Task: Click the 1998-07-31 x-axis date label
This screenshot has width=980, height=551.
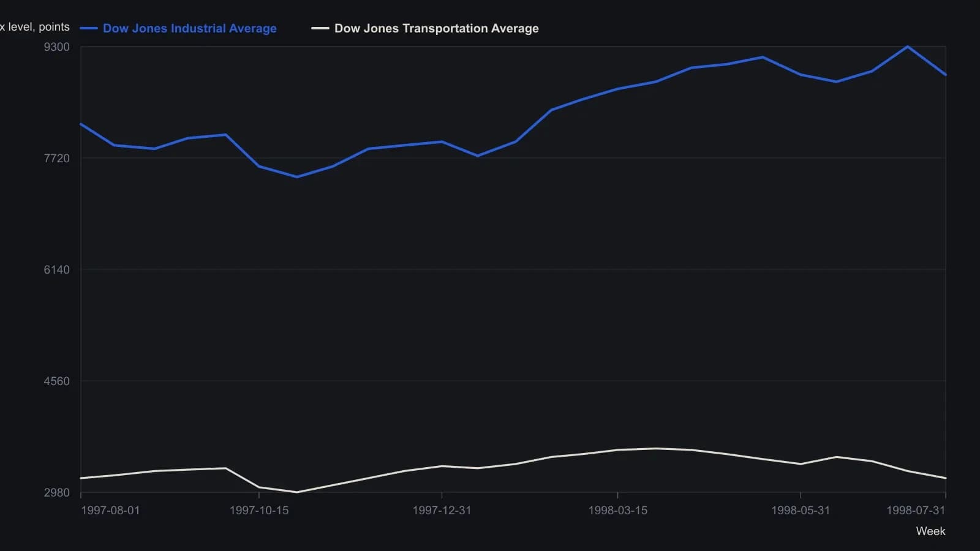Action: 916,511
